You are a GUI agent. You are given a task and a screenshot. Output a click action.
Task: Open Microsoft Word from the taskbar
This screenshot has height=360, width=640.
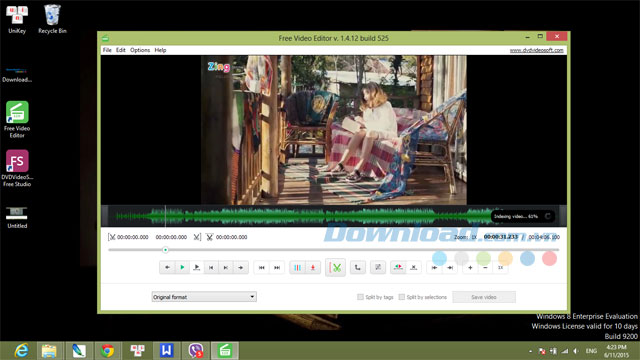pyautogui.click(x=166, y=351)
